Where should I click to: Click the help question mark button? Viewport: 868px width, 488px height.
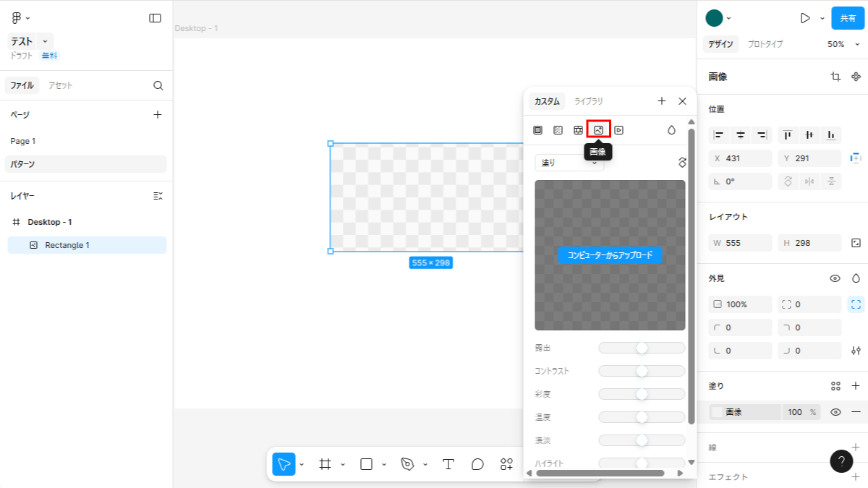pyautogui.click(x=841, y=461)
